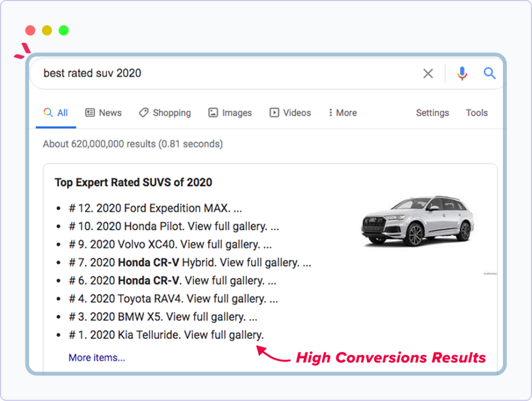Open the Tools menu
This screenshot has width=532, height=401.
pos(476,113)
